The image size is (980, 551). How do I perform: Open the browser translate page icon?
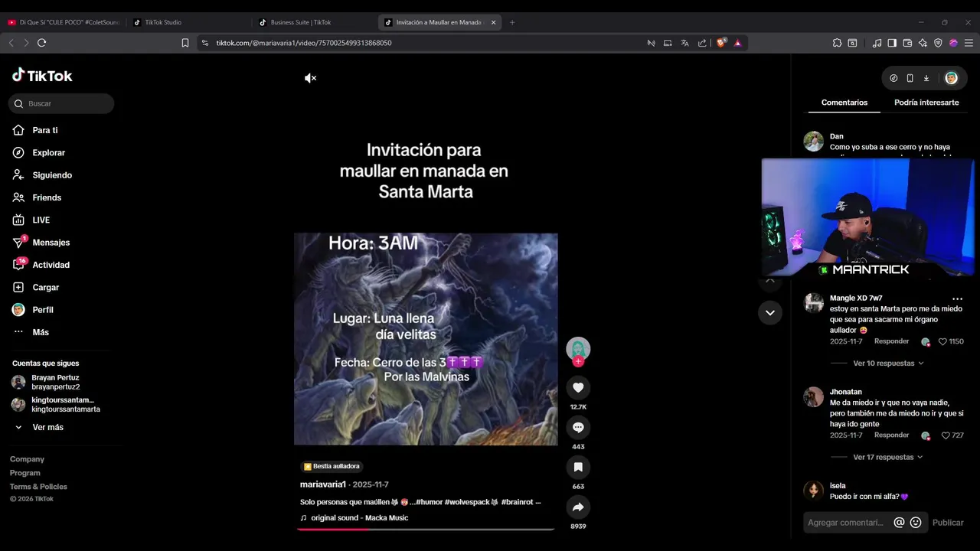click(x=684, y=43)
